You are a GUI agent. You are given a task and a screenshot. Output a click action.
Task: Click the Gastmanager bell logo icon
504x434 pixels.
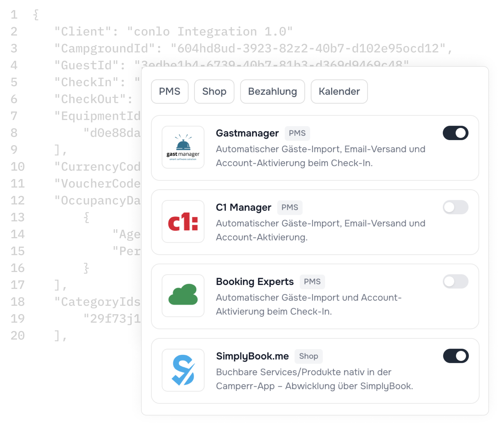coord(183,147)
